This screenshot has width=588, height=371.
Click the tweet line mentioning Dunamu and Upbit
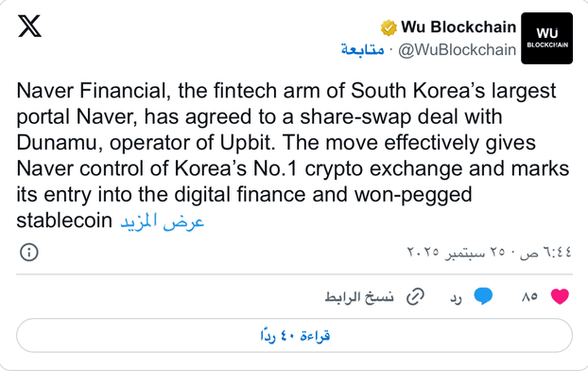coord(276,143)
